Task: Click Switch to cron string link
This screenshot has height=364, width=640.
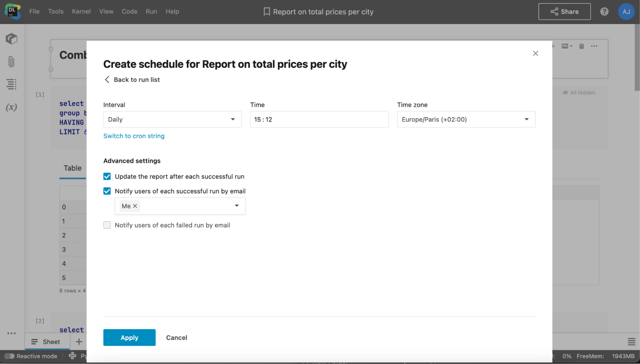Action: (x=134, y=136)
